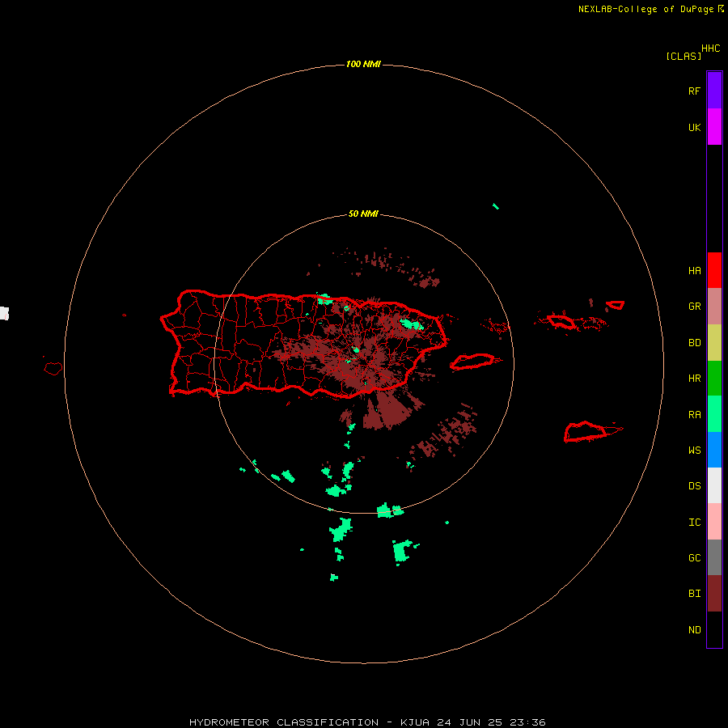Click the RF legend label

point(694,91)
